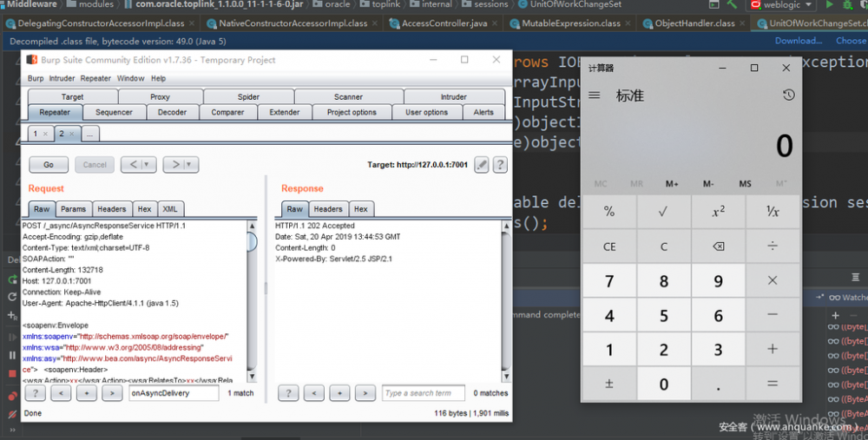Click the build hammer icon in IDE toolbar
The width and height of the screenshot is (868, 440).
pos(732,4)
